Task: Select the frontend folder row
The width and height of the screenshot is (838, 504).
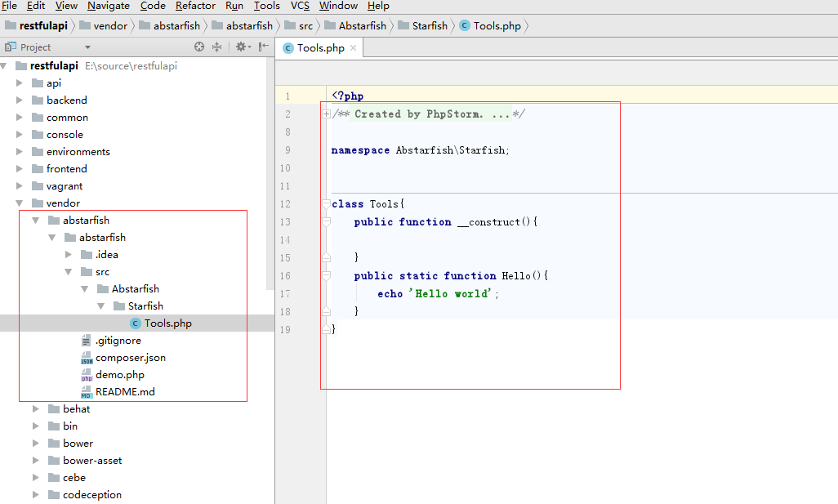Action: [66, 169]
